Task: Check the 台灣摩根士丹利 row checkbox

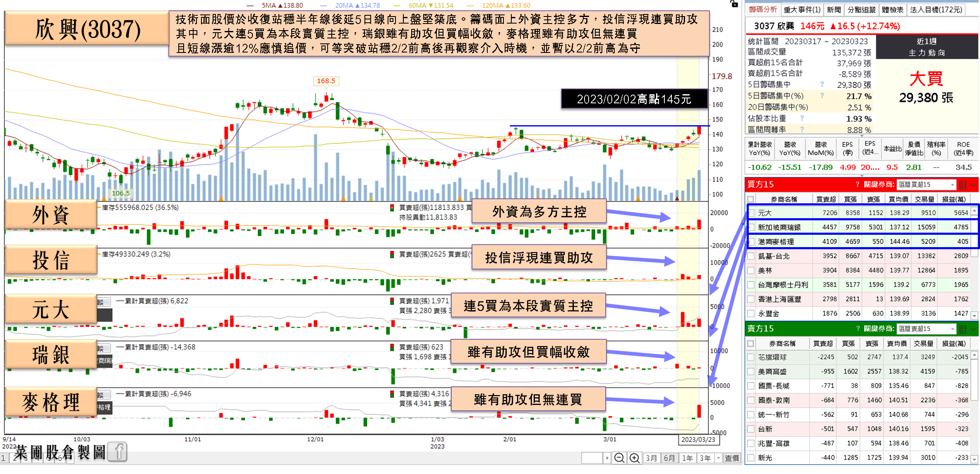Action: coord(751,285)
